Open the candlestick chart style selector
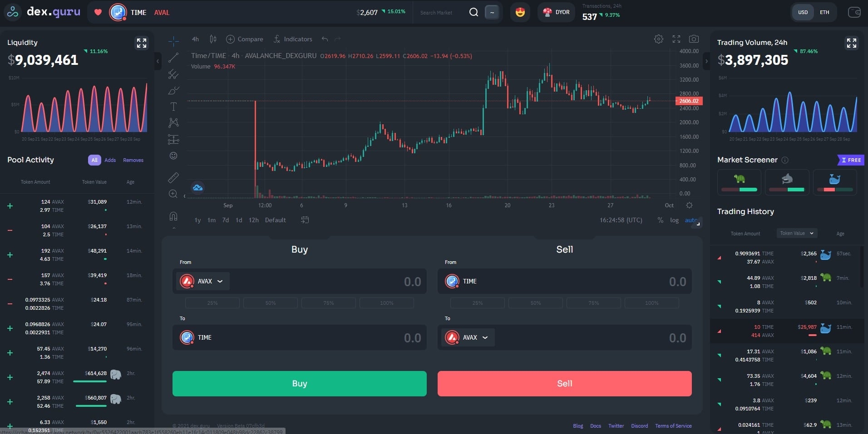 point(213,39)
